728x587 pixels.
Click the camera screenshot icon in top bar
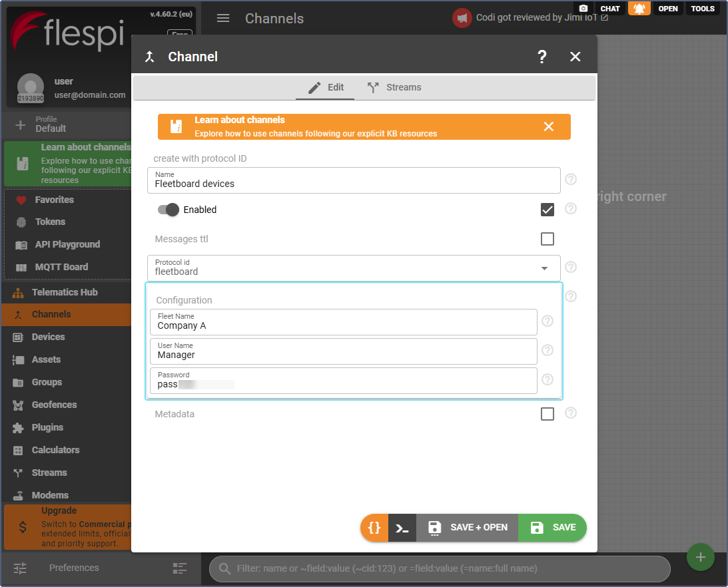[x=583, y=9]
